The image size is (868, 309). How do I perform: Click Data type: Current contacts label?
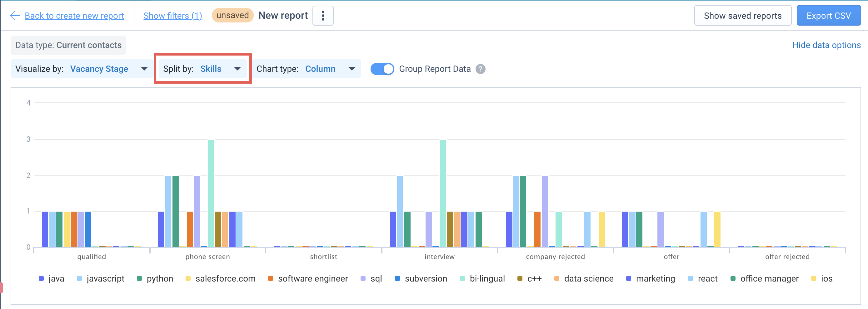click(68, 45)
